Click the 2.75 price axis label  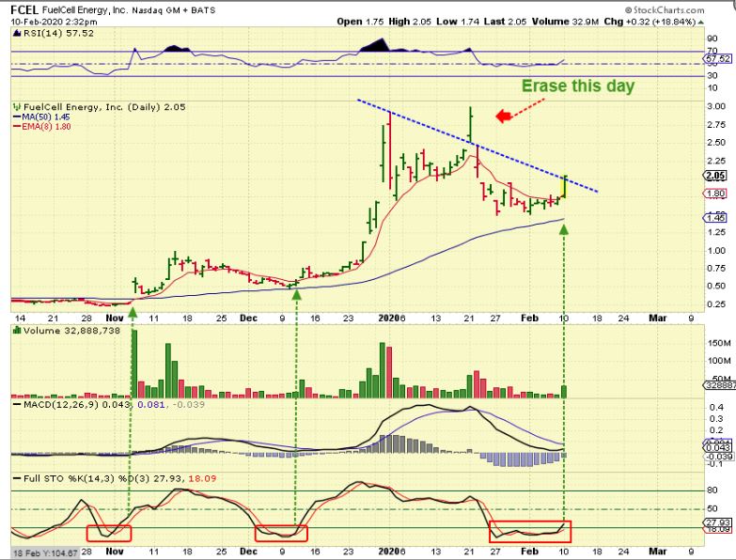[716, 125]
